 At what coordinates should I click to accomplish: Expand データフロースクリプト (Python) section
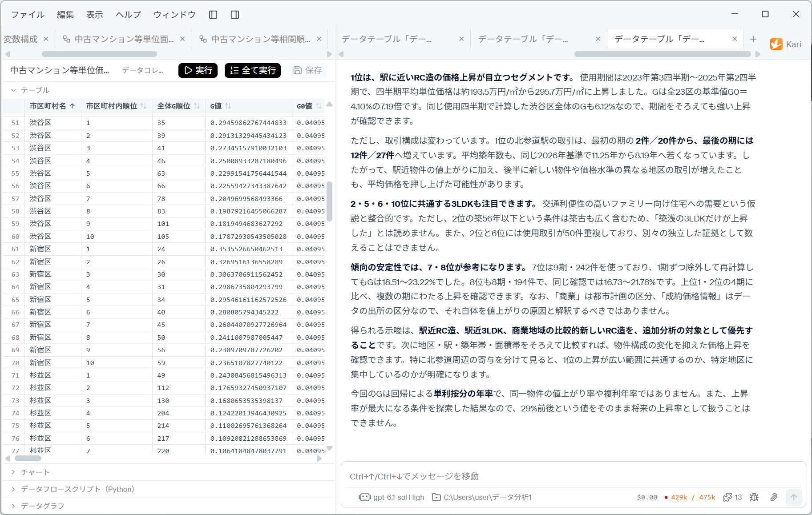pyautogui.click(x=73, y=489)
